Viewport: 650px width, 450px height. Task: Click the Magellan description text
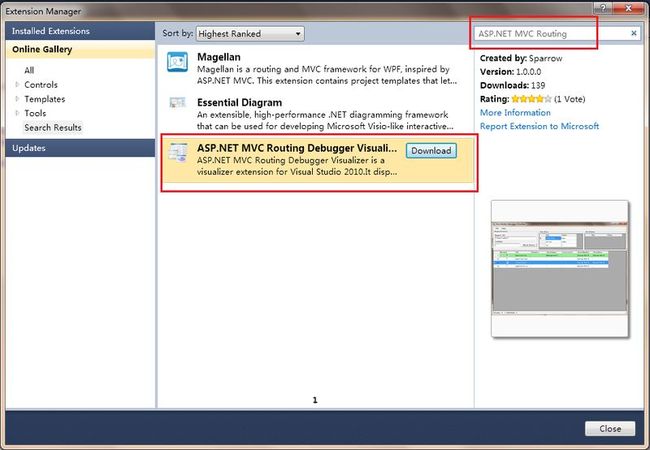pos(327,75)
